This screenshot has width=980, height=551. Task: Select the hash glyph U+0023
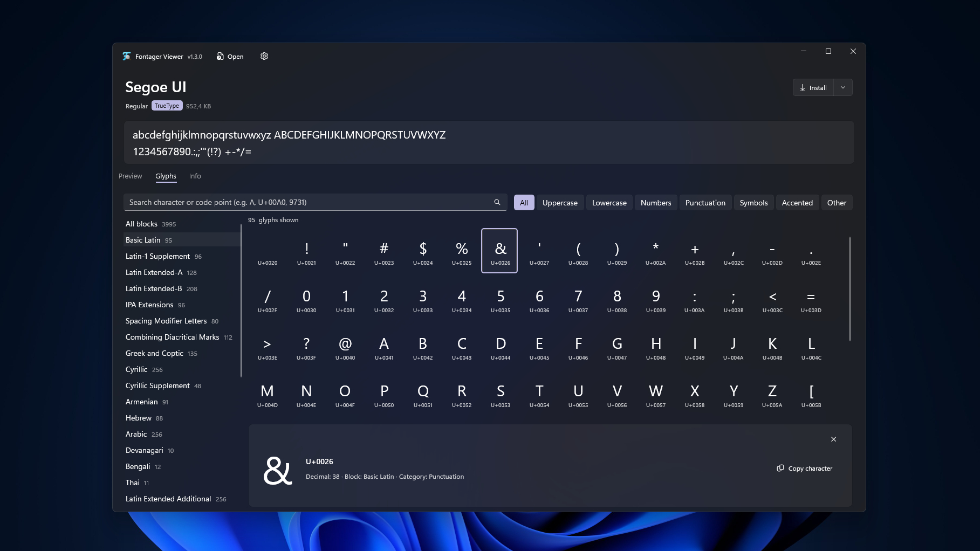pos(384,251)
